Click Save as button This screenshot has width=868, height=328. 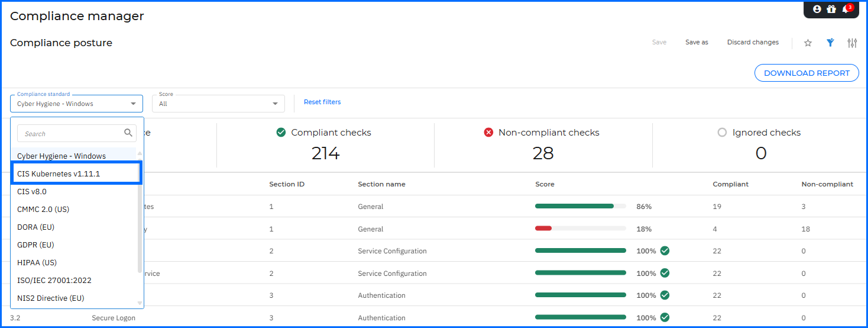[x=697, y=42]
